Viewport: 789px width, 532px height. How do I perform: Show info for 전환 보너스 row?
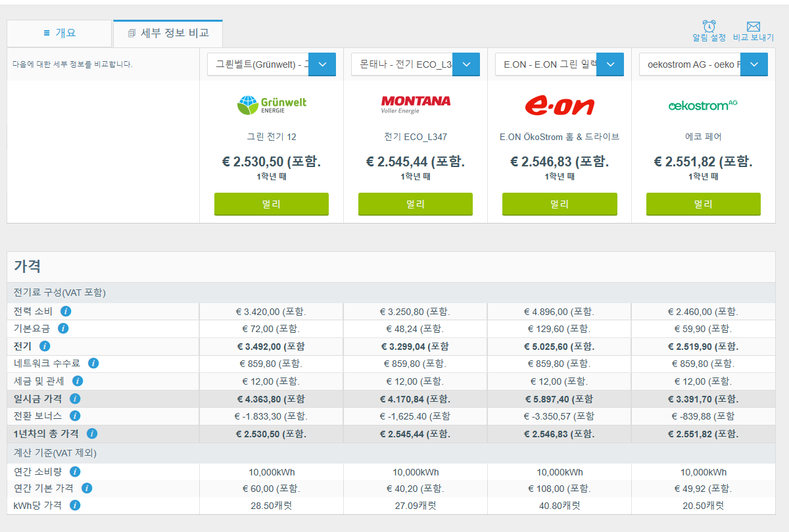75,416
